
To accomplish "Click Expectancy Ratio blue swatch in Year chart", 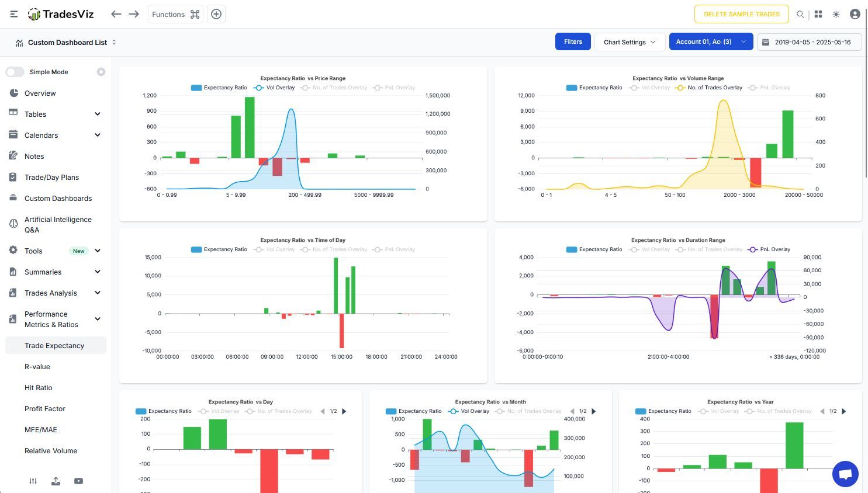I will [641, 411].
